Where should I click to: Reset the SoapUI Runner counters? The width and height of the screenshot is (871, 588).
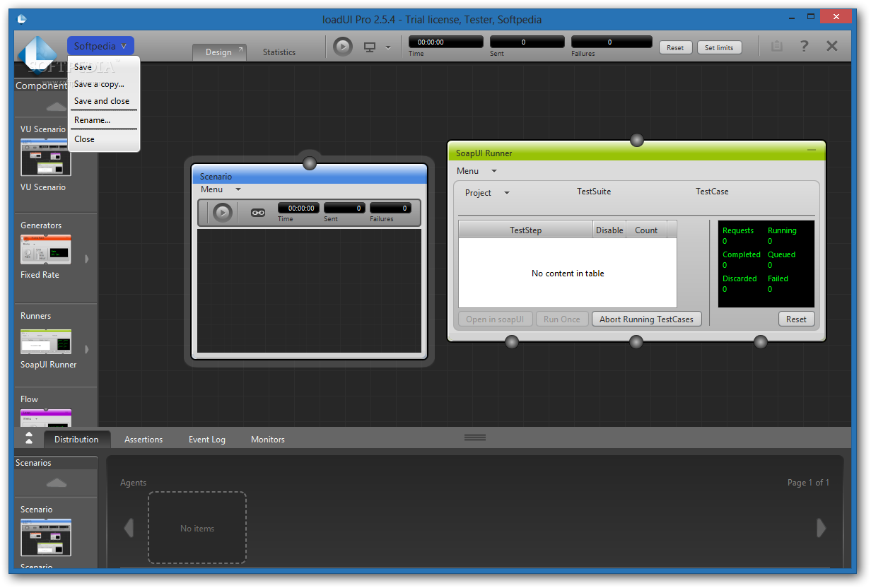[796, 319]
